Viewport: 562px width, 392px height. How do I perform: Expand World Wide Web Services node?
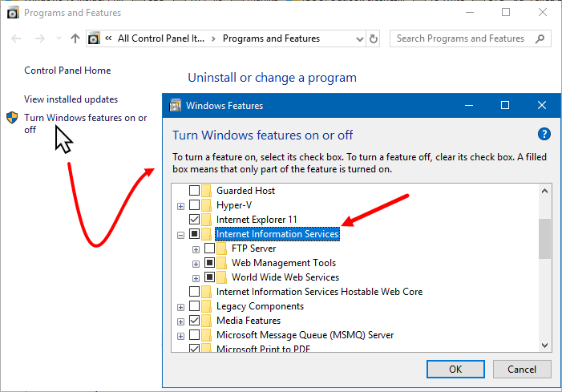coord(196,278)
